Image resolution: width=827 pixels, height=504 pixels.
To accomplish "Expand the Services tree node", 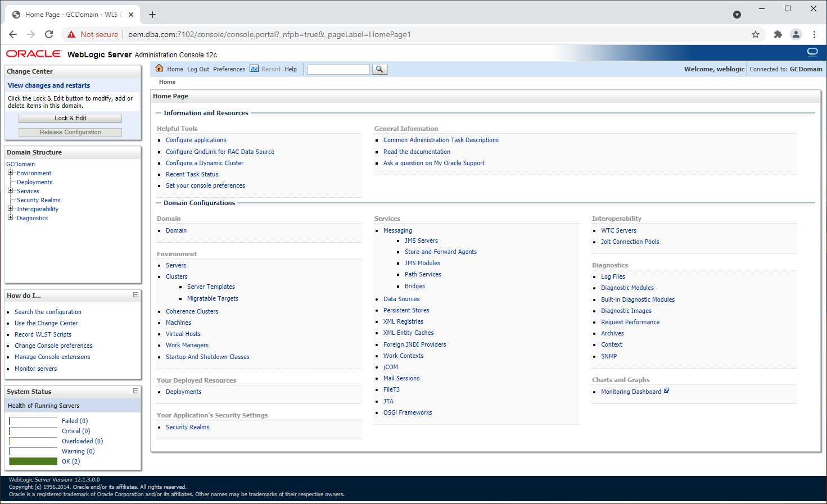I will tap(10, 190).
